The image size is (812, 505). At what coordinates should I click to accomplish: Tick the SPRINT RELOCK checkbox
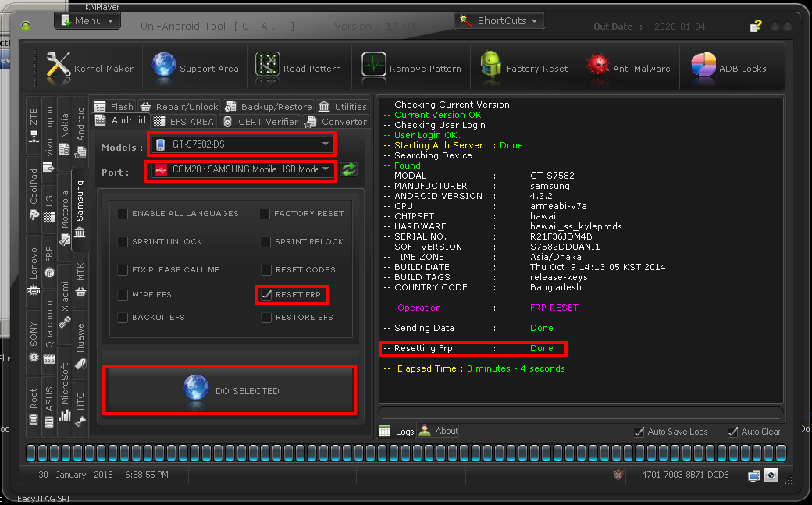tap(265, 241)
